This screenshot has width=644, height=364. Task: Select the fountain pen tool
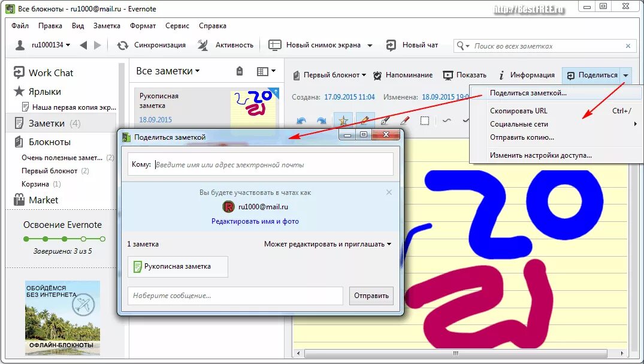coord(385,121)
